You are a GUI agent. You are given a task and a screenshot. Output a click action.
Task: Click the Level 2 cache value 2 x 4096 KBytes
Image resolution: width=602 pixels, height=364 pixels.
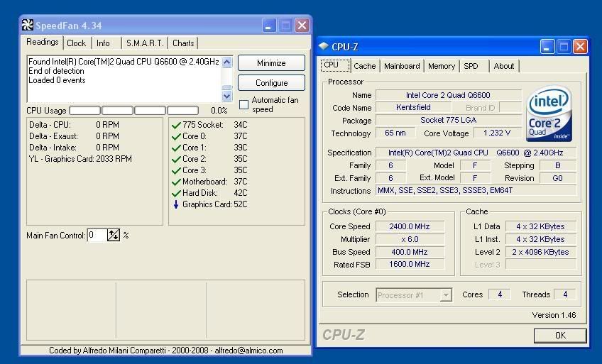point(540,252)
